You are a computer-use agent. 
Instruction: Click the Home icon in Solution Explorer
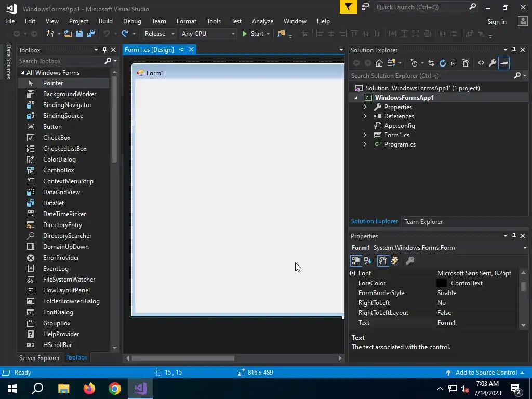[379, 63]
